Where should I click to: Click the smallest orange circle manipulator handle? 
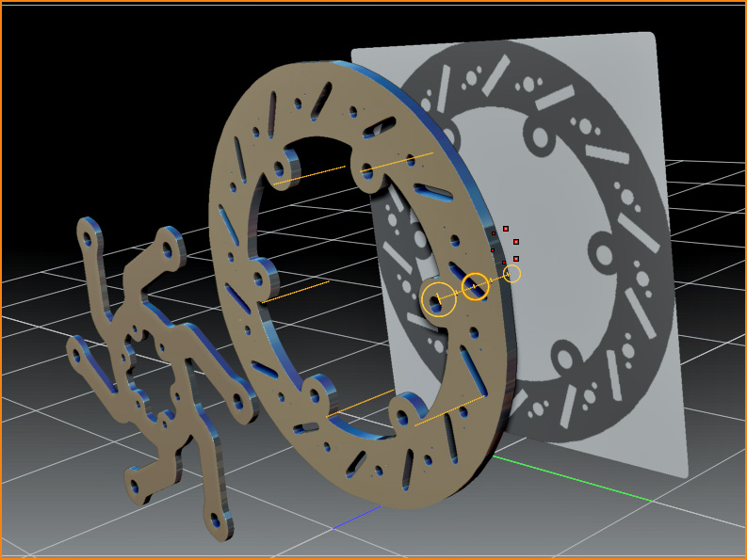click(512, 274)
